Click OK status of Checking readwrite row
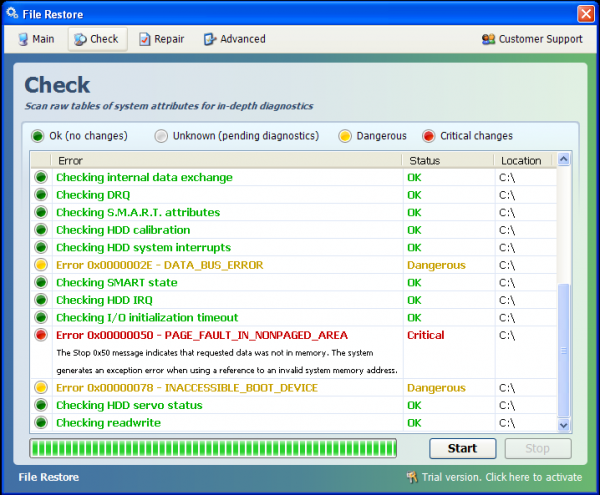The height and width of the screenshot is (495, 600). pos(414,423)
